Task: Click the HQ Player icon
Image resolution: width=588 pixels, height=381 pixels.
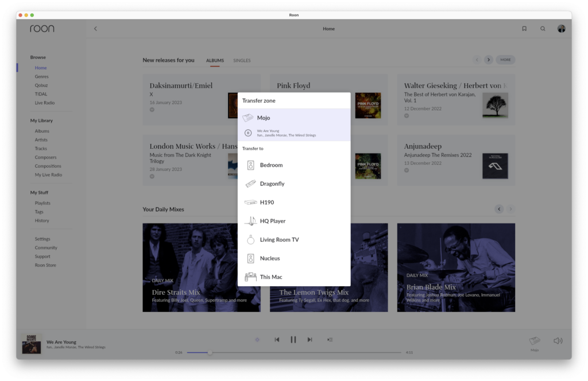Action: (250, 221)
